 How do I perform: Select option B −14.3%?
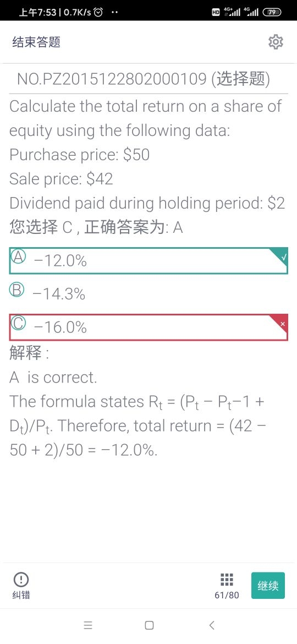click(148, 293)
